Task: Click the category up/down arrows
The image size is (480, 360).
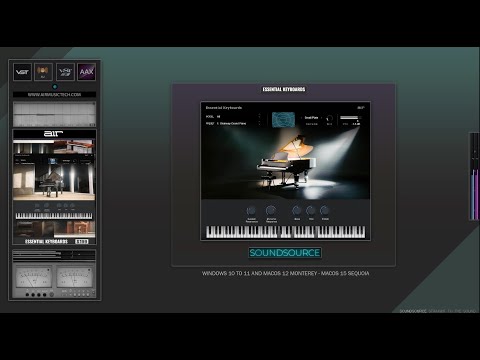Action: click(x=259, y=117)
